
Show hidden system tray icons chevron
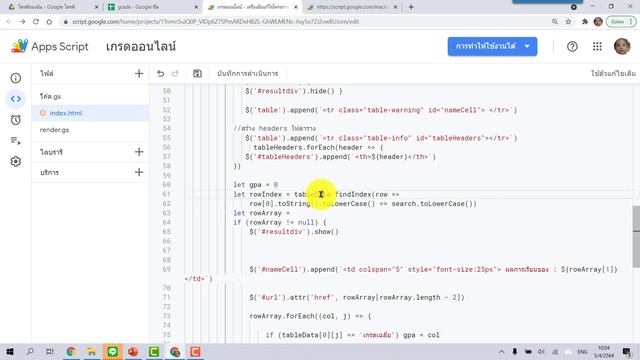coord(501,351)
